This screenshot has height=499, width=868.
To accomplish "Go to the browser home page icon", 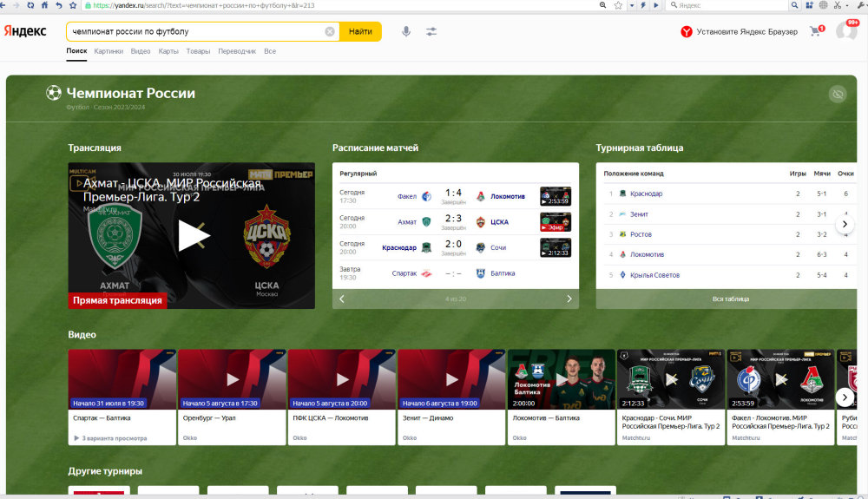I will [x=44, y=5].
